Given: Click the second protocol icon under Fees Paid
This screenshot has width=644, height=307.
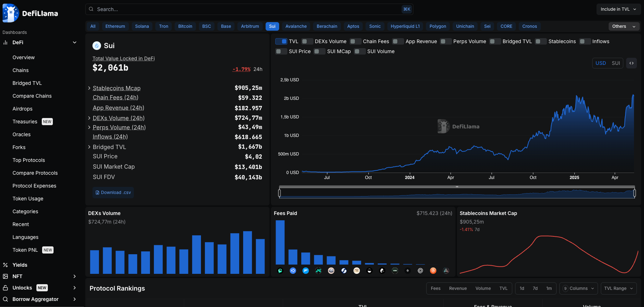Looking at the screenshot, I should click(293, 271).
